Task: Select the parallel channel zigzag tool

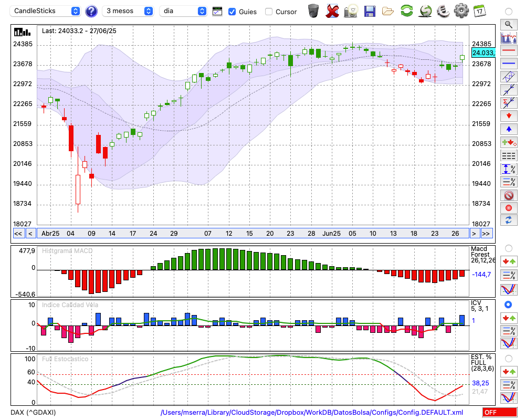Action: (x=509, y=77)
